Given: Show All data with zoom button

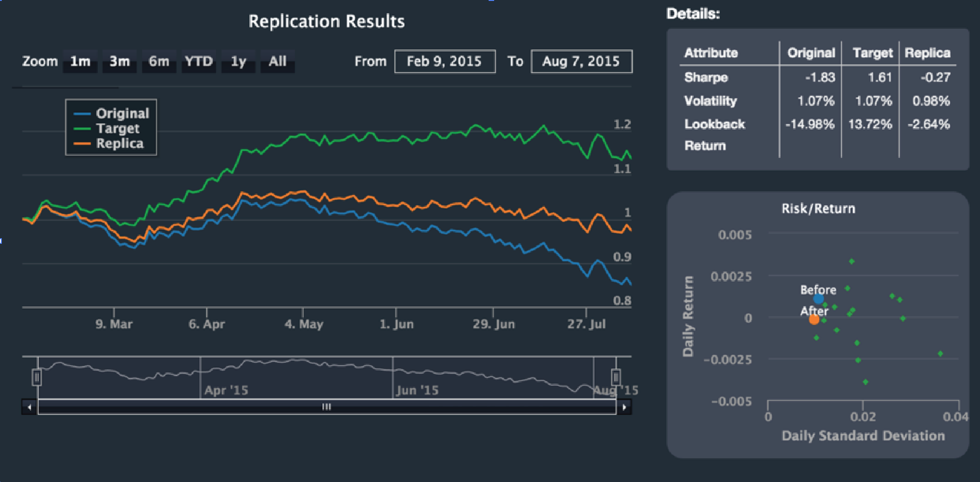Looking at the screenshot, I should 278,62.
